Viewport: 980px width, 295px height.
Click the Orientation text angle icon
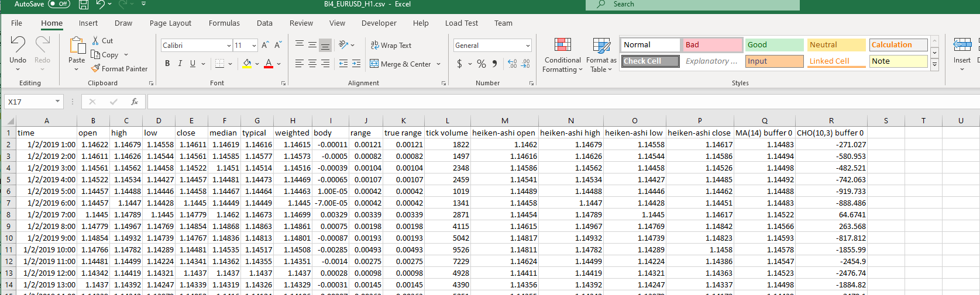tap(343, 44)
